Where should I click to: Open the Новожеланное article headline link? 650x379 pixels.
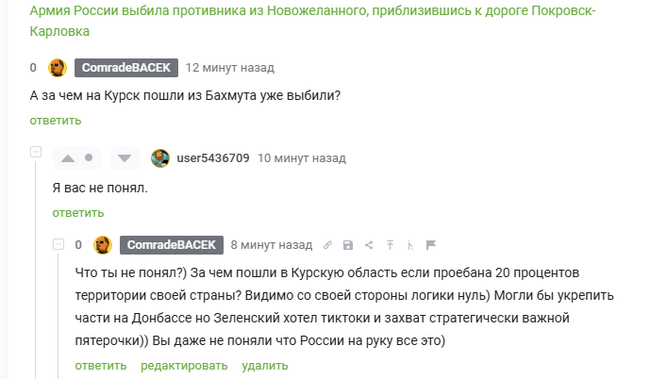(x=313, y=21)
